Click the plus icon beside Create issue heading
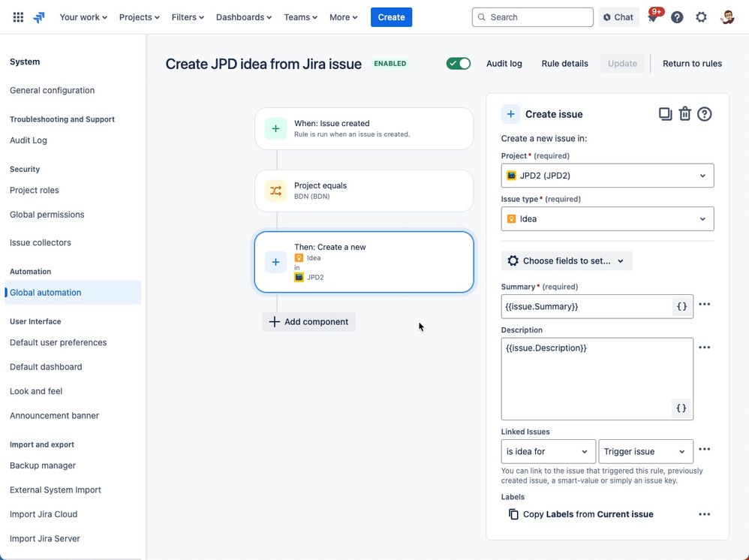 tap(510, 114)
